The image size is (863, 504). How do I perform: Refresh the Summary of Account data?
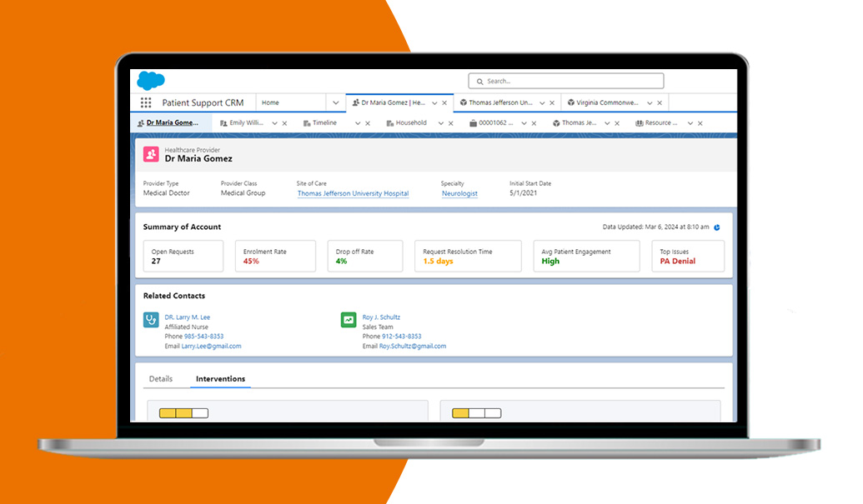(717, 227)
